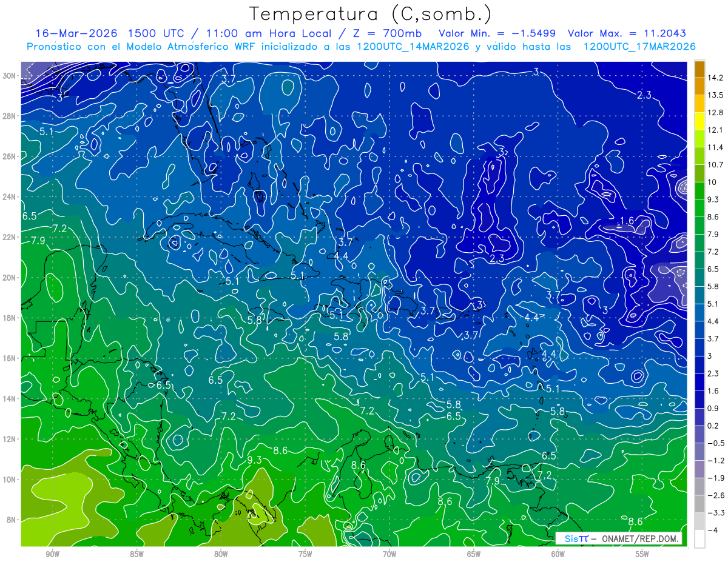Click the dark orange swatch above 14.2

[x=699, y=69]
